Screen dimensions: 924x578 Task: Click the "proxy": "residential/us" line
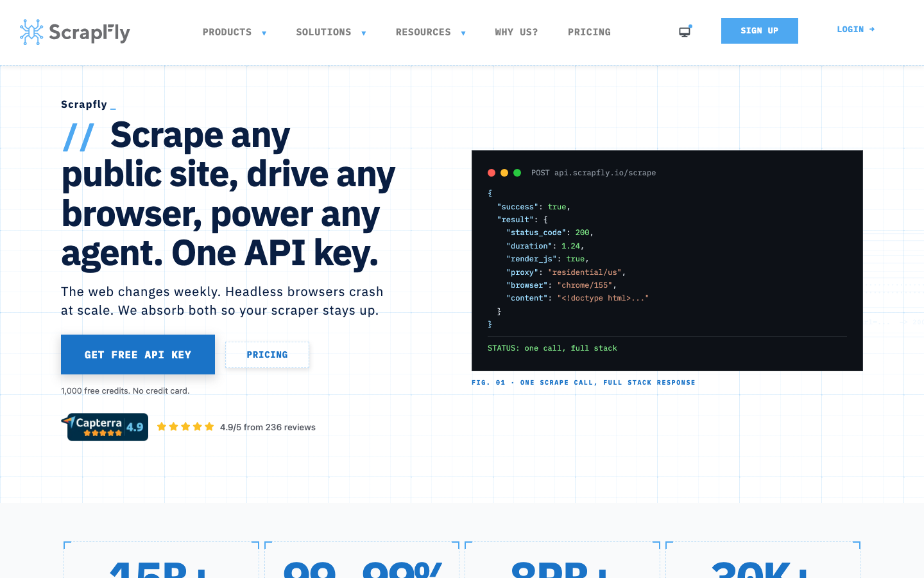[566, 272]
